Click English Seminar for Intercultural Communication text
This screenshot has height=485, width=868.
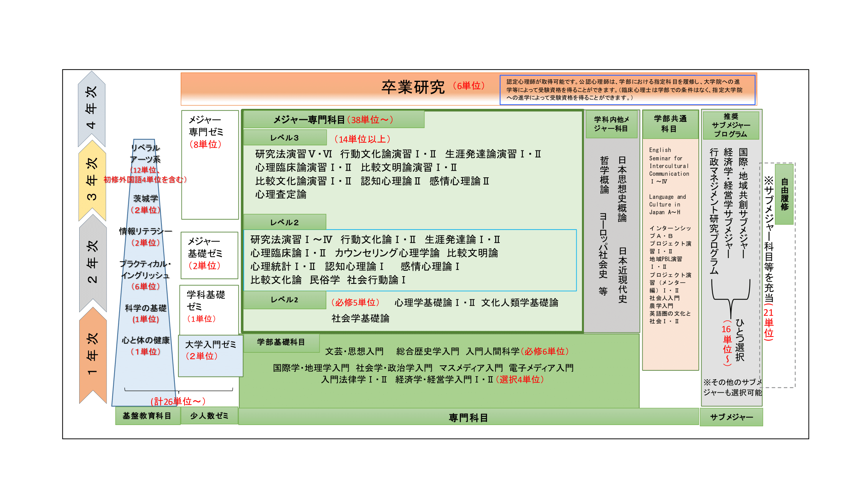coord(669,166)
